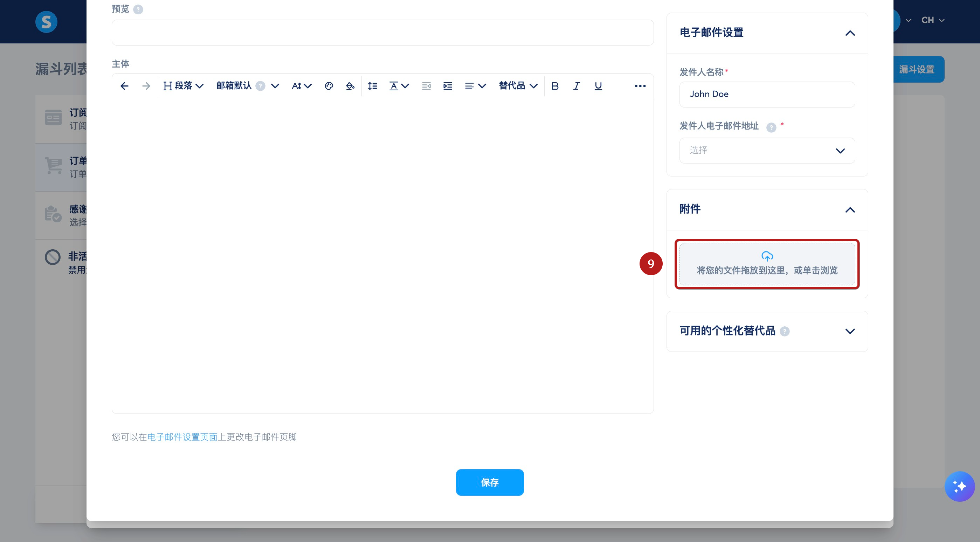Click the 保存 save button
The width and height of the screenshot is (980, 542).
point(490,482)
